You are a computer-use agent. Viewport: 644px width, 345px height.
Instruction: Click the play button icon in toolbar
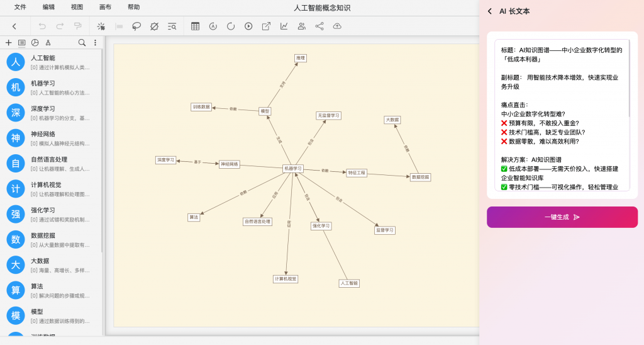(248, 26)
